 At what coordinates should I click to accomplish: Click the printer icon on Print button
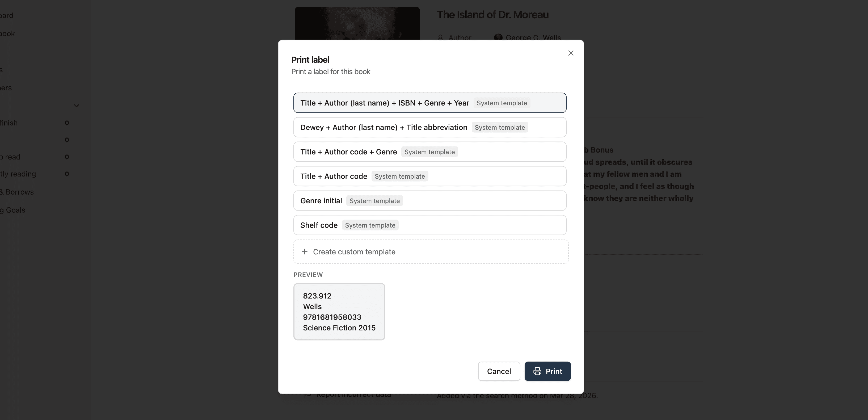(x=537, y=371)
